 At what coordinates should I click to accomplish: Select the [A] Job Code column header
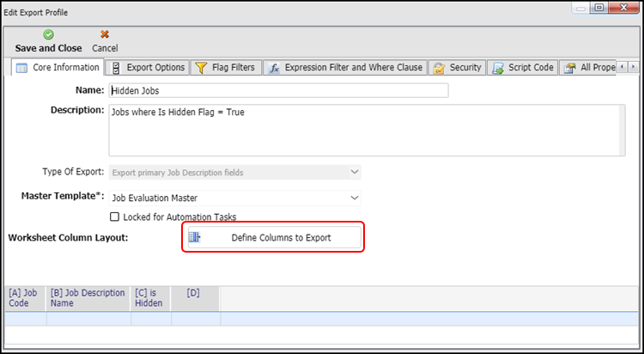point(25,298)
